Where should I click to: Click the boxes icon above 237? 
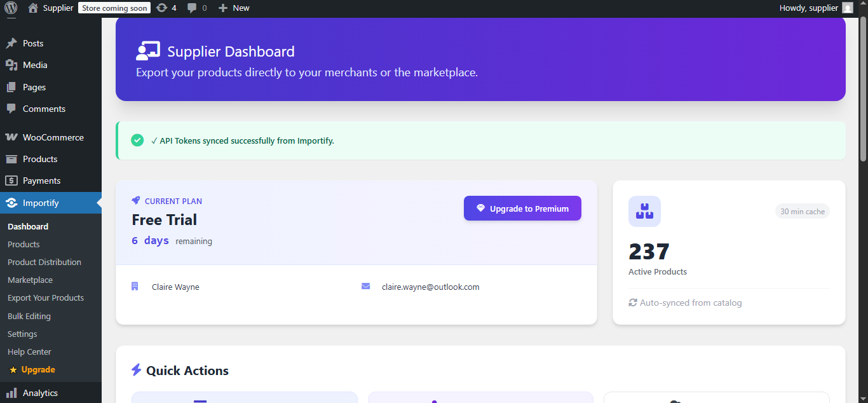click(644, 211)
